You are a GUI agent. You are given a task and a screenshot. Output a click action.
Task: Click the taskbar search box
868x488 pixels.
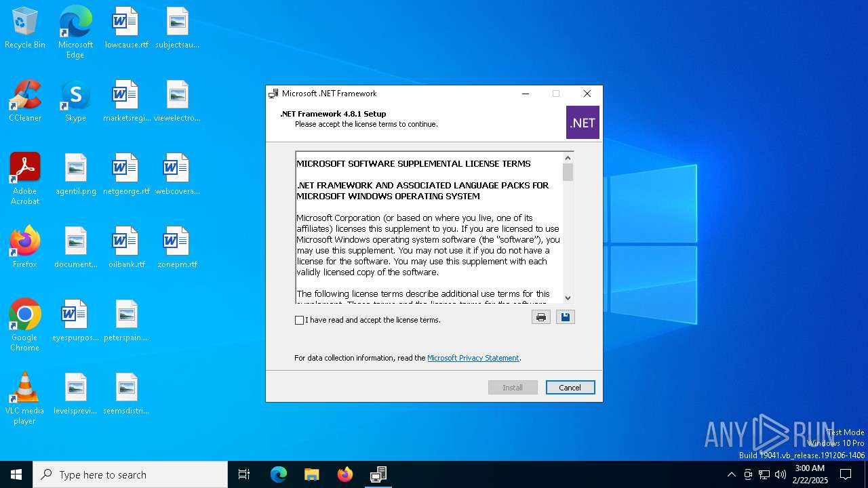(130, 474)
